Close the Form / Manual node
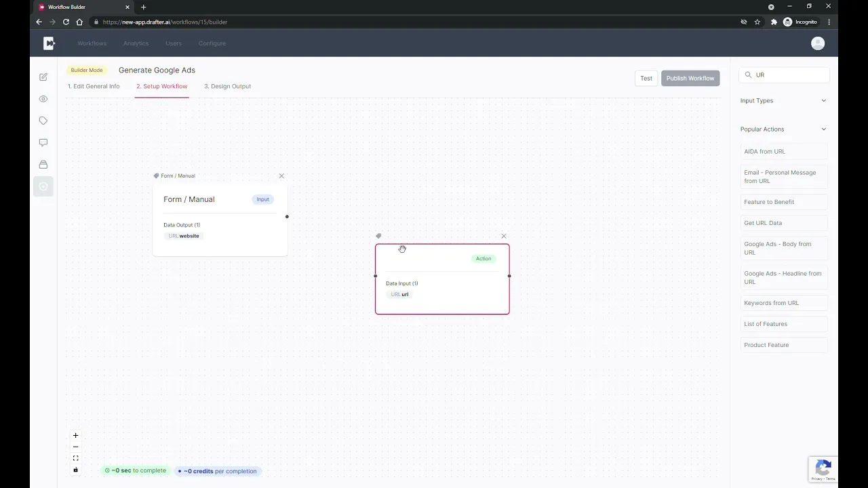The width and height of the screenshot is (868, 488). (281, 176)
